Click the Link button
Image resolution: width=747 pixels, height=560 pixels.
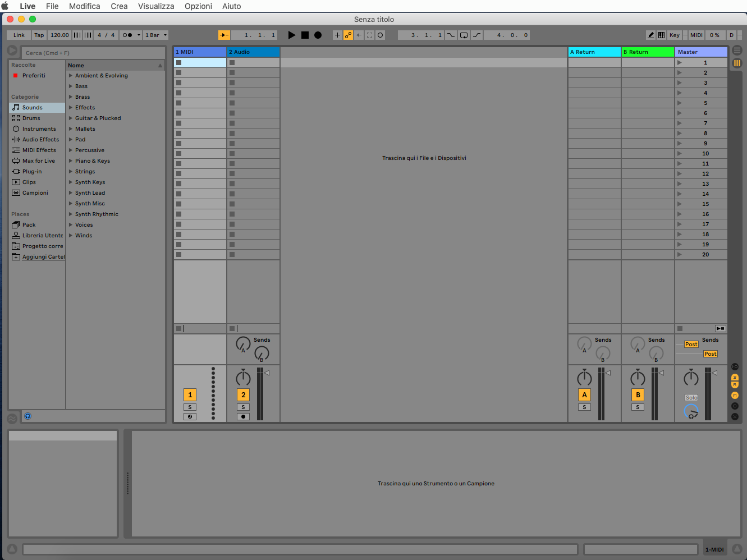[x=19, y=35]
